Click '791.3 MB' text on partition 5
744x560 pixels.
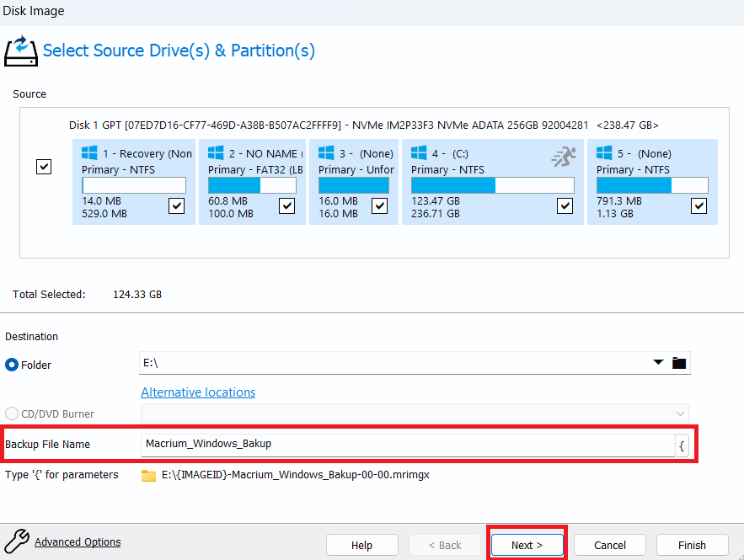(x=619, y=200)
